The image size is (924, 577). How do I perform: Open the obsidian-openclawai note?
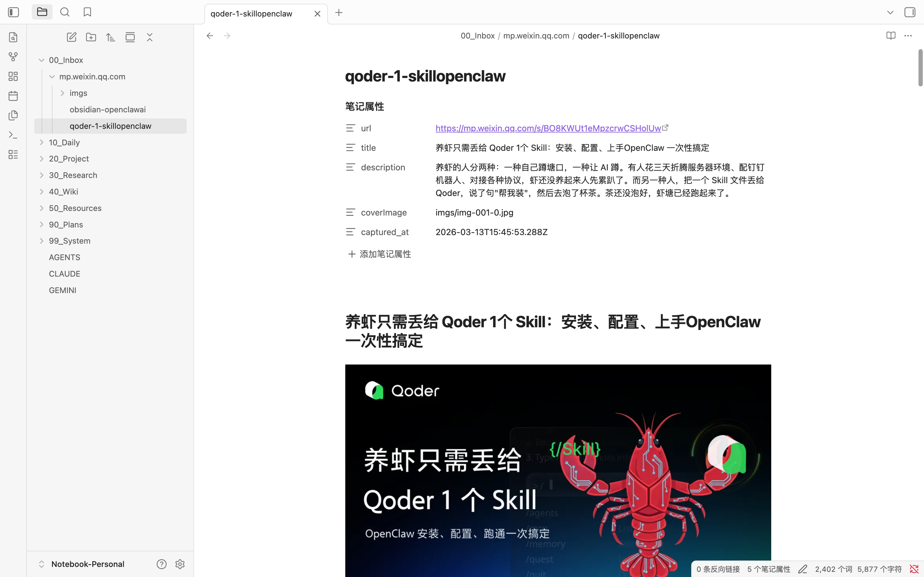107,110
